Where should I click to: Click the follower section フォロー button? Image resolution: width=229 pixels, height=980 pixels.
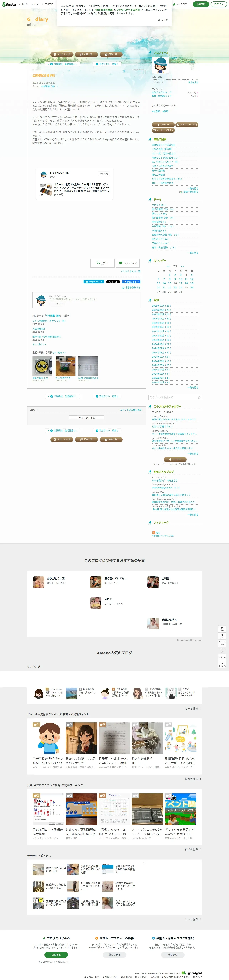click(x=175, y=460)
